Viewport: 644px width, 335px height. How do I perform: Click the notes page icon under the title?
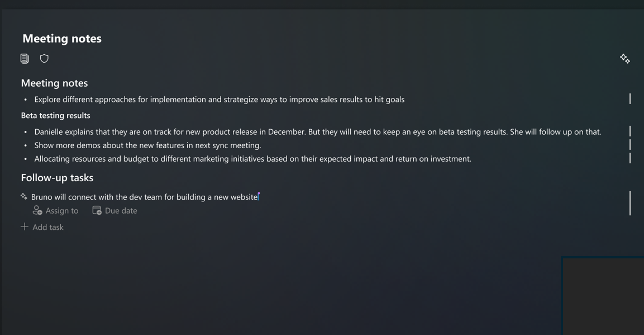point(25,58)
